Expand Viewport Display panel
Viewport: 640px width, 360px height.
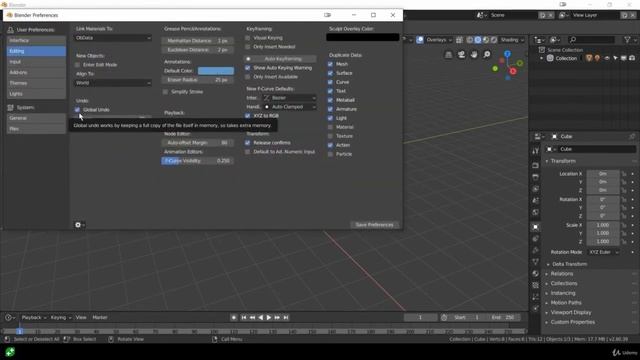coord(571,313)
